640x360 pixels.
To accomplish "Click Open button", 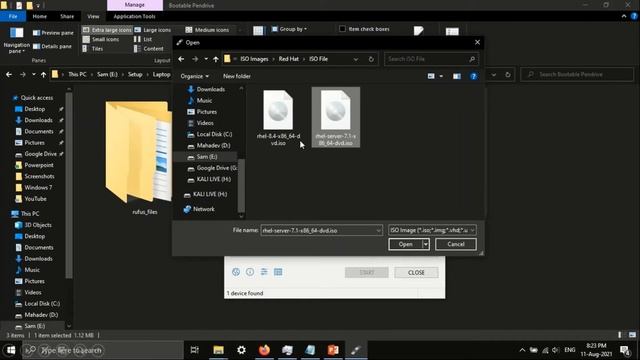I will pyautogui.click(x=405, y=244).
